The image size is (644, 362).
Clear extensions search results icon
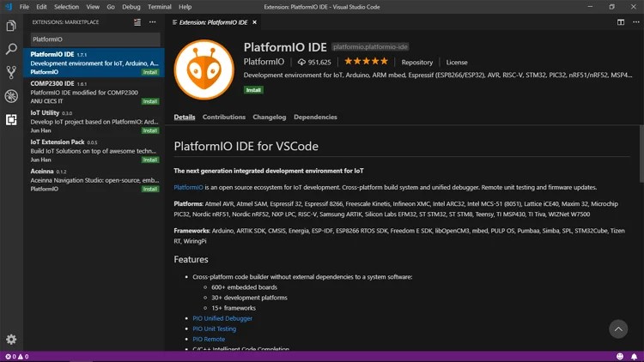[x=137, y=22]
